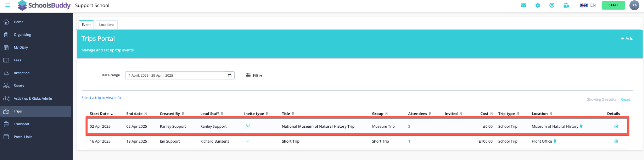Switch to the Event tab
This screenshot has width=644, height=160.
(86, 25)
